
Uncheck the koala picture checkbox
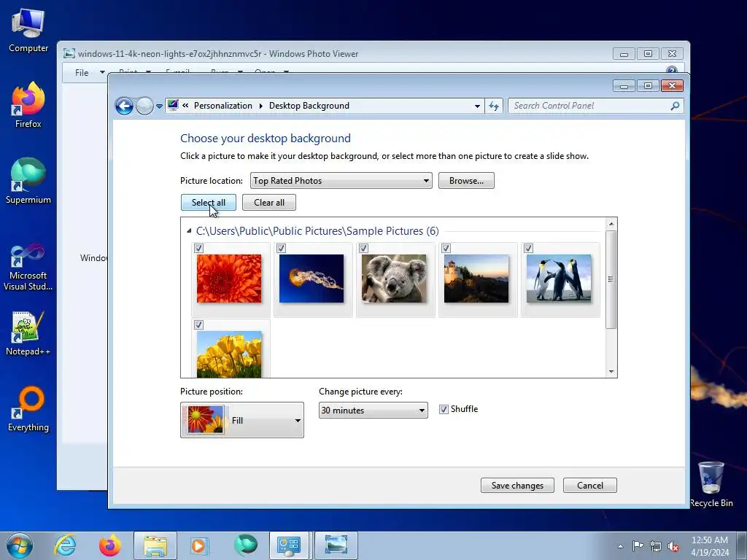364,248
